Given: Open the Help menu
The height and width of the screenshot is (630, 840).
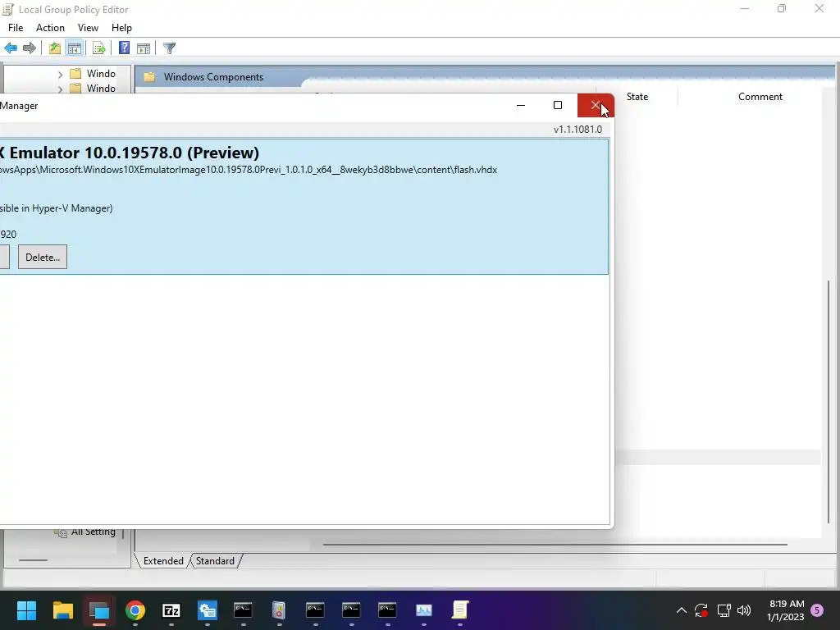Looking at the screenshot, I should (x=121, y=28).
